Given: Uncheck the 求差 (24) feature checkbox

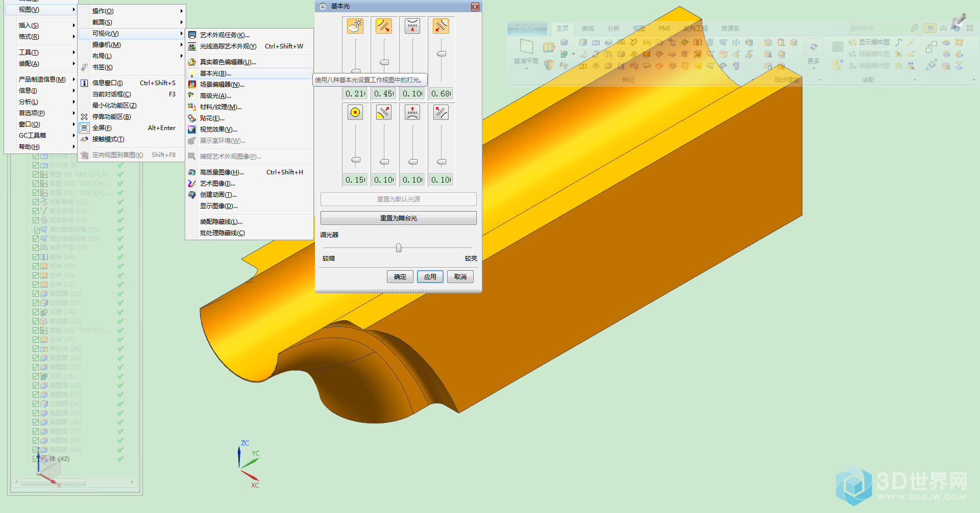Looking at the screenshot, I should point(36,312).
